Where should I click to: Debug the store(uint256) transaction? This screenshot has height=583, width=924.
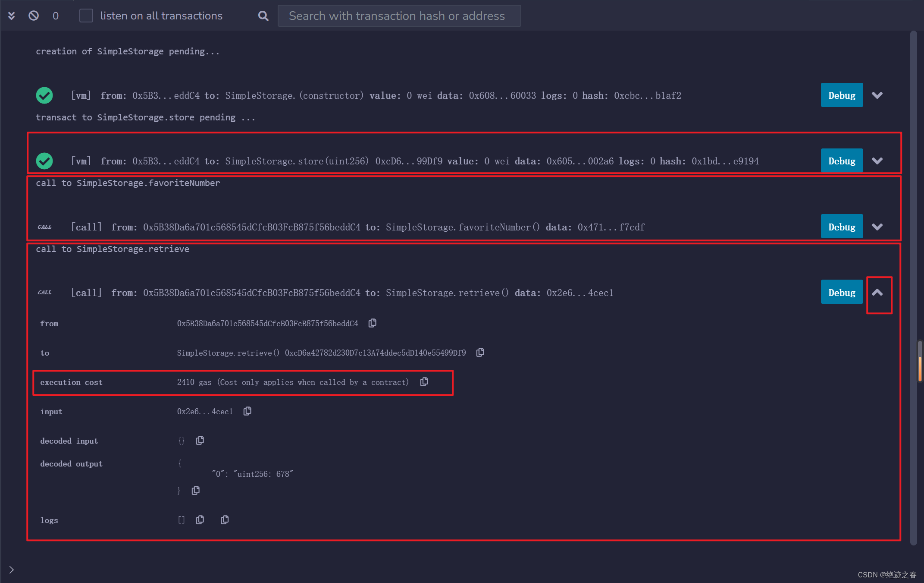841,161
